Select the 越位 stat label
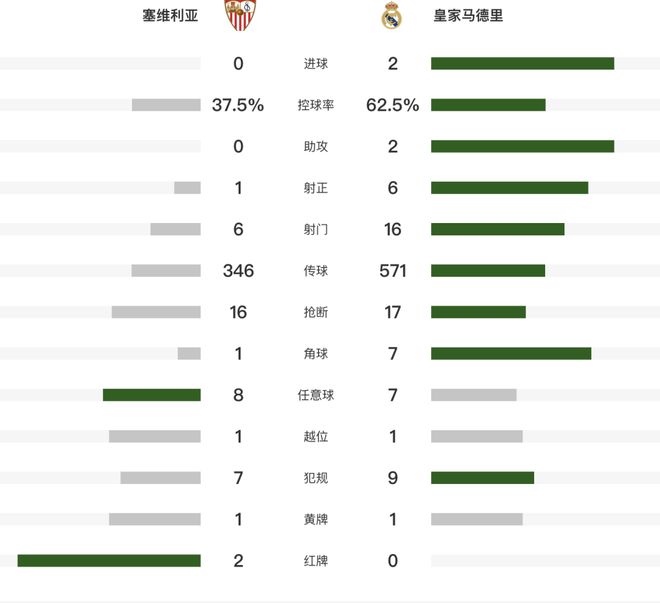Viewport: 660px width, 603px height. point(315,436)
